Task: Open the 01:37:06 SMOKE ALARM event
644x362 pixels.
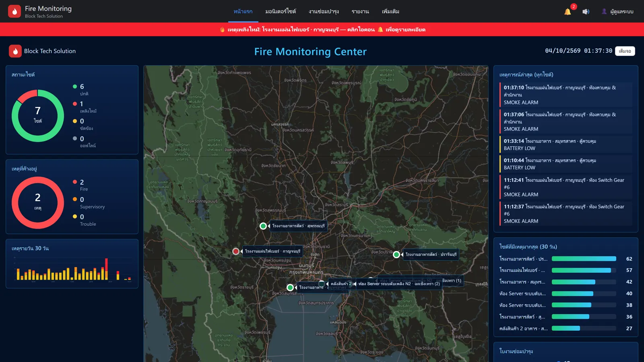Action: pos(566,121)
